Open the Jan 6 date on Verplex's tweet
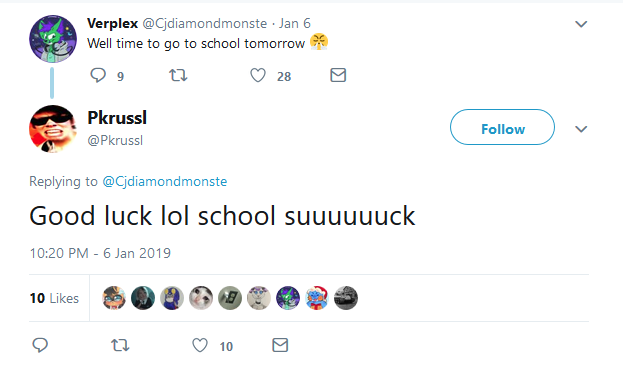This screenshot has width=623, height=371. click(294, 23)
